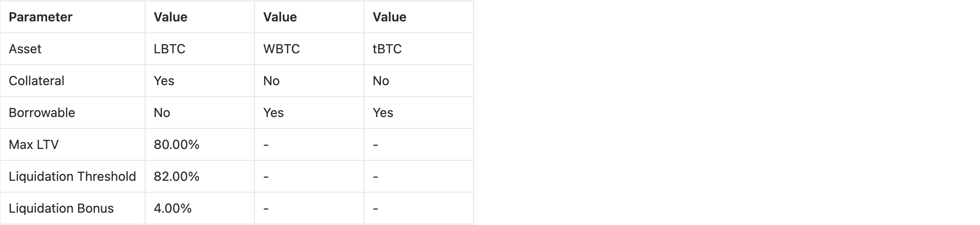Image resolution: width=980 pixels, height=225 pixels.
Task: Click the Parameter column header
Action: [x=41, y=17]
